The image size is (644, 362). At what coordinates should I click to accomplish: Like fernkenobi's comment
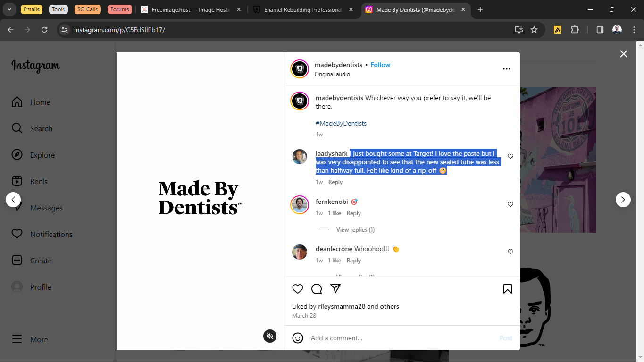[510, 204]
